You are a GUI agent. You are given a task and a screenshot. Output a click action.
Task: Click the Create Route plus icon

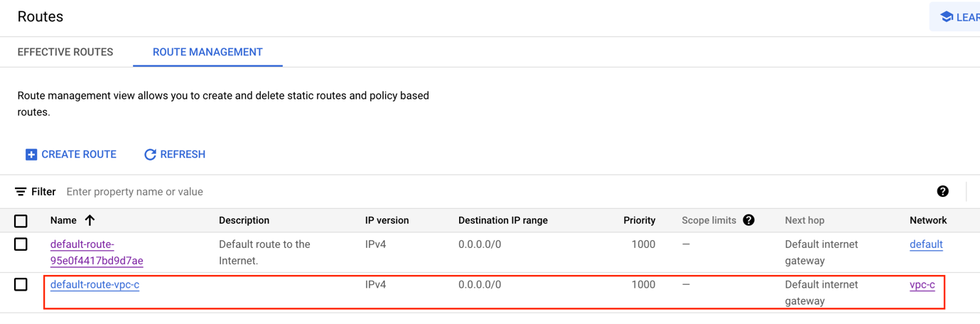[x=31, y=155]
